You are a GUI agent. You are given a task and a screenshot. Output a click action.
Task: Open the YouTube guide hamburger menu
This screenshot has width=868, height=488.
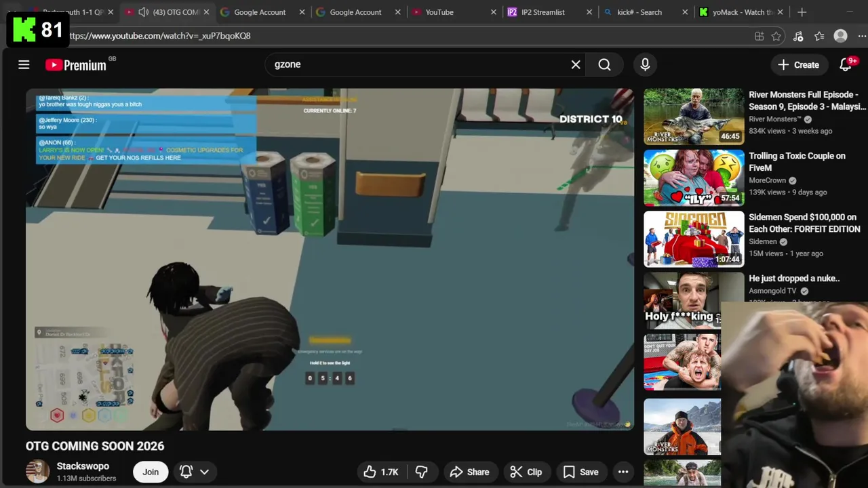tap(24, 64)
